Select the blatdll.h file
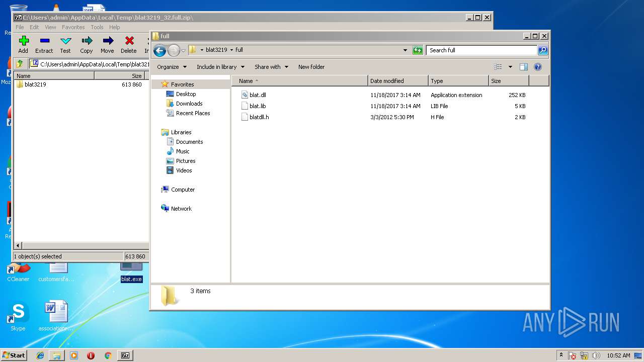The width and height of the screenshot is (644, 362). pos(259,117)
